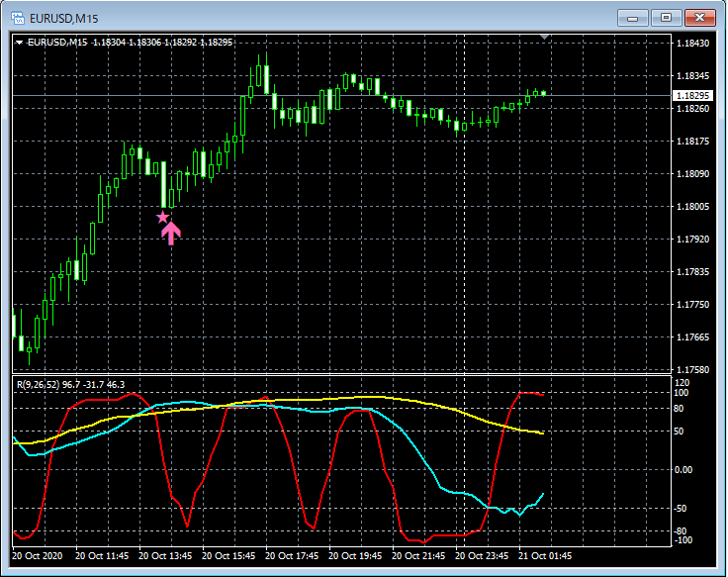Click the 1.18175 price scale label
The height and width of the screenshot is (577, 728).
[x=692, y=142]
